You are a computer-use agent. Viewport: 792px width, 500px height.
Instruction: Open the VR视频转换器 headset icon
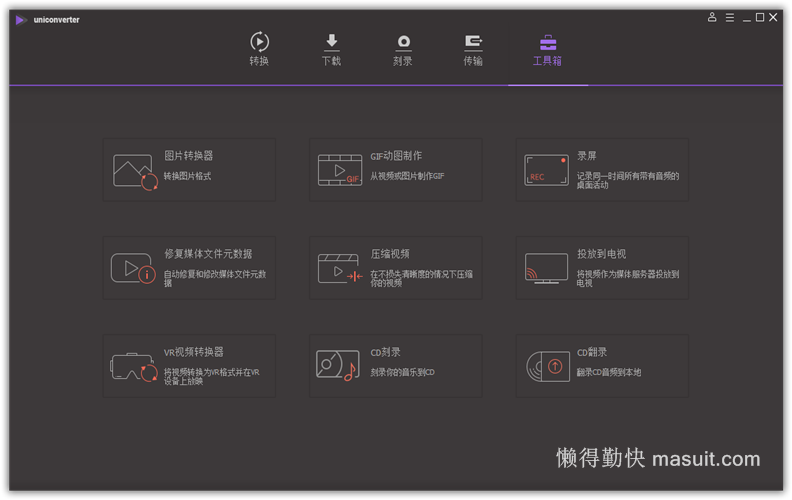pyautogui.click(x=134, y=366)
